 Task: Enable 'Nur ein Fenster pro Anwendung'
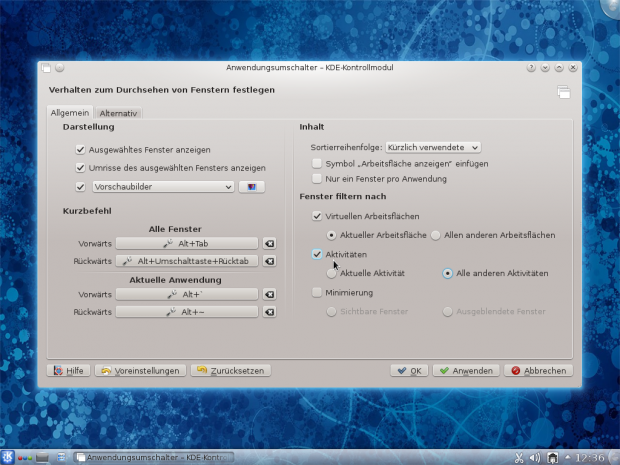point(317,178)
